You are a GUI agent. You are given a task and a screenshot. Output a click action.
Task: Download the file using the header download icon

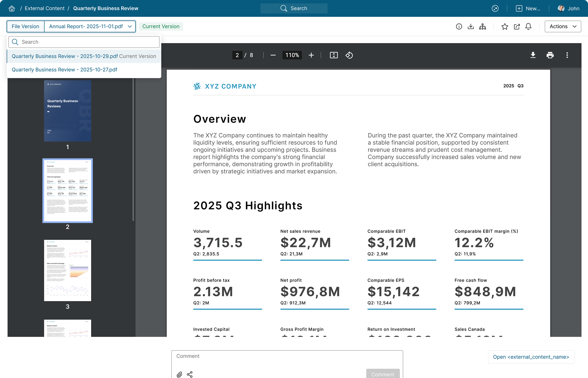click(471, 26)
